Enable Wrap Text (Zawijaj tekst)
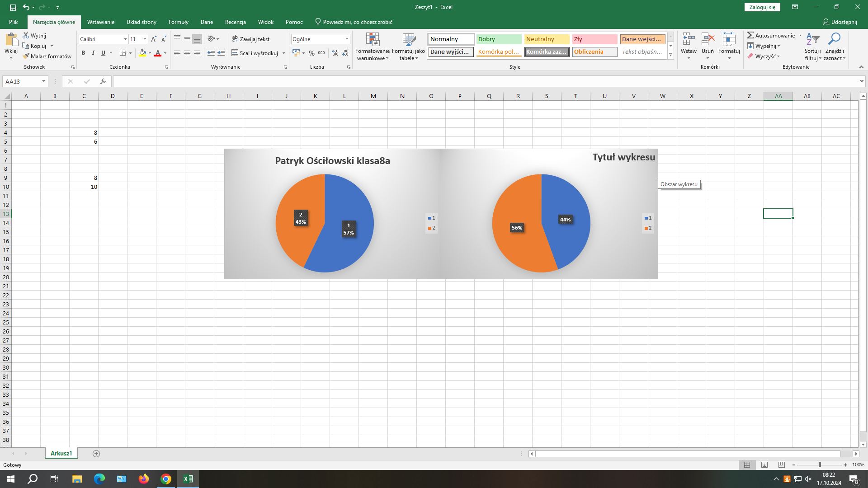This screenshot has height=488, width=868. [x=251, y=39]
